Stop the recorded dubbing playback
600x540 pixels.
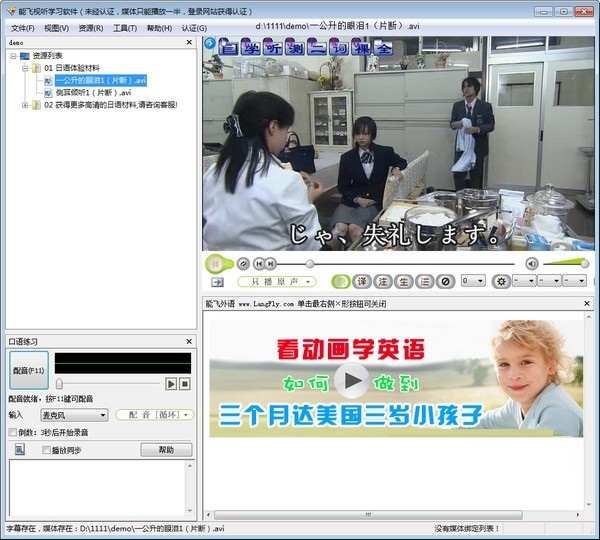[x=185, y=384]
